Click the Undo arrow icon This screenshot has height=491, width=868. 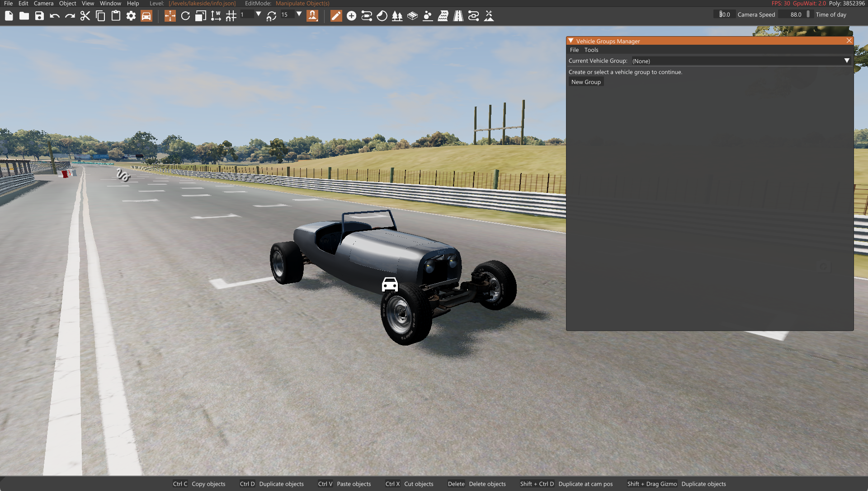[55, 16]
